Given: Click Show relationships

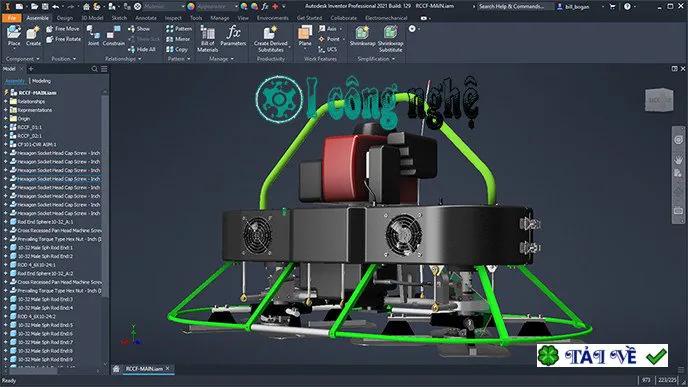Looking at the screenshot, I should coord(139,29).
